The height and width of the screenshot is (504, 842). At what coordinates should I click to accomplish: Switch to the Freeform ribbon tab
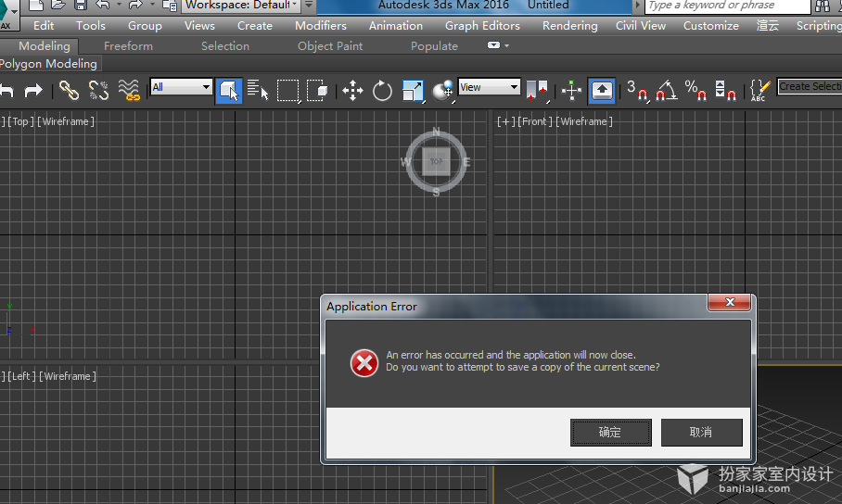coord(128,46)
